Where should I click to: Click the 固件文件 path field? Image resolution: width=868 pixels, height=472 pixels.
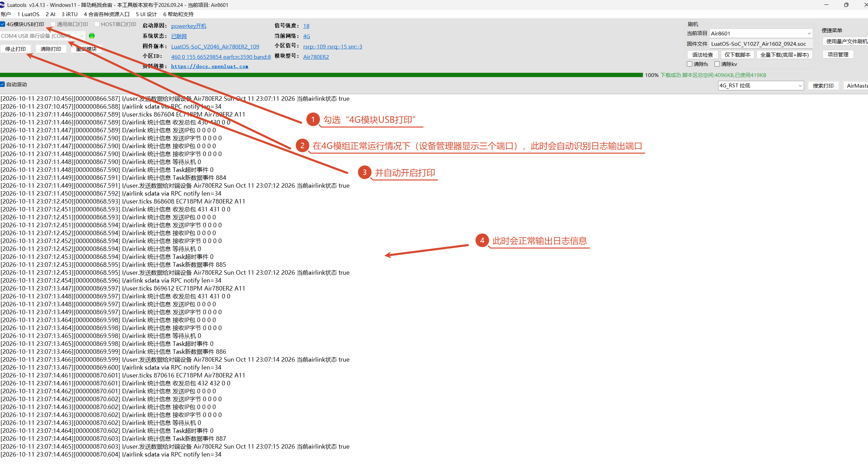[761, 44]
